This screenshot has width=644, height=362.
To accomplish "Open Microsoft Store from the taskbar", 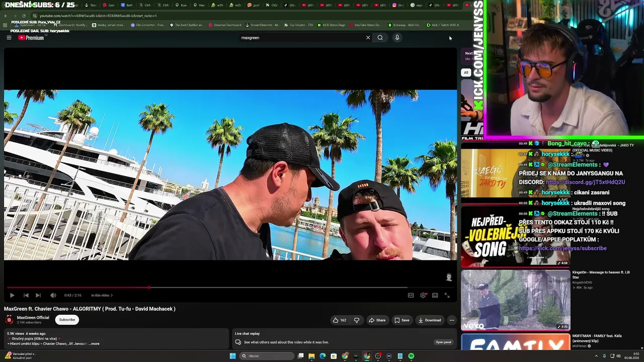I will [334, 356].
